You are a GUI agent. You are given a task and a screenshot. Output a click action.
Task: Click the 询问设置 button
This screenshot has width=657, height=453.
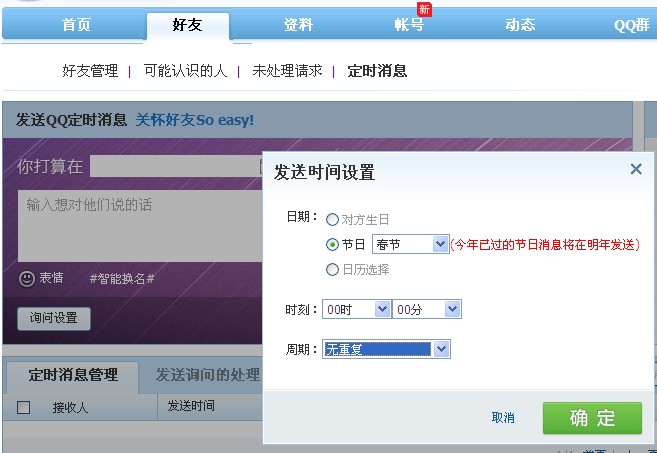54,318
